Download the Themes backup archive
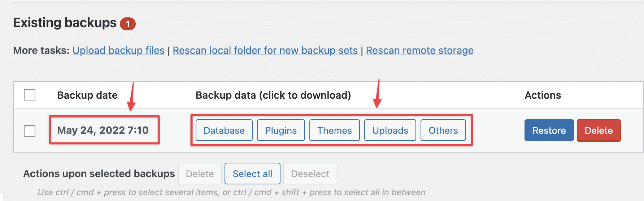The width and height of the screenshot is (644, 201). pos(334,131)
